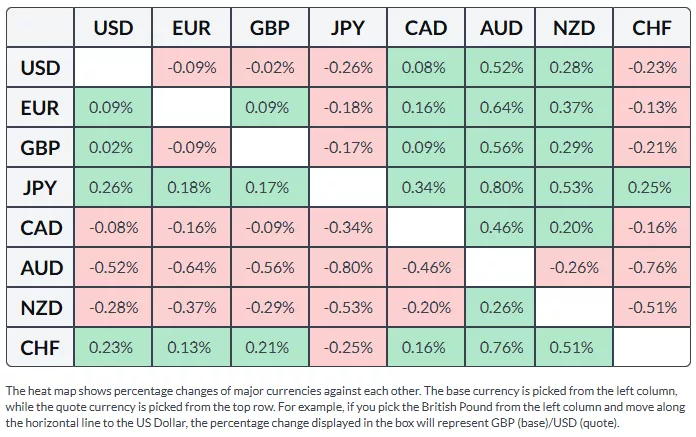Image resolution: width=696 pixels, height=437 pixels.
Task: Click the AUD/CHF cell showing -0.76%
Action: [x=652, y=267]
